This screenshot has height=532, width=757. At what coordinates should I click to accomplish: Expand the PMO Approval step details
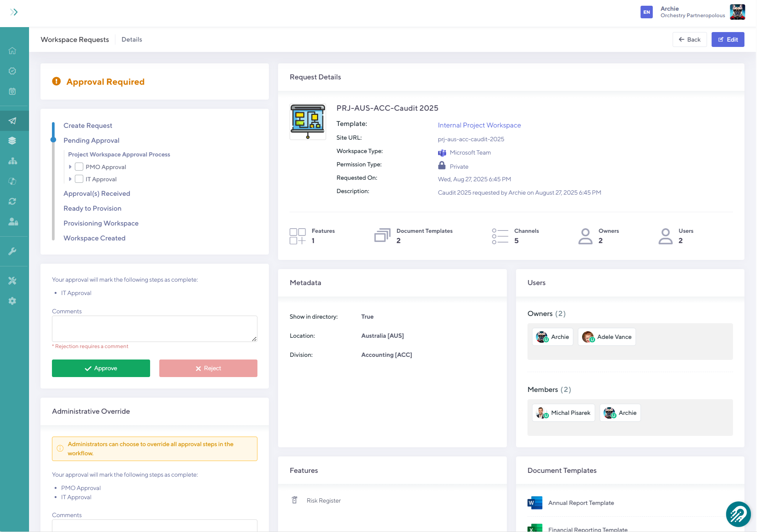click(x=70, y=167)
